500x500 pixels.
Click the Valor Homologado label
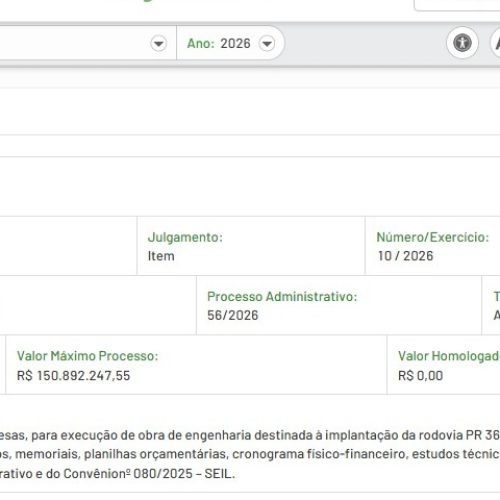point(449,356)
